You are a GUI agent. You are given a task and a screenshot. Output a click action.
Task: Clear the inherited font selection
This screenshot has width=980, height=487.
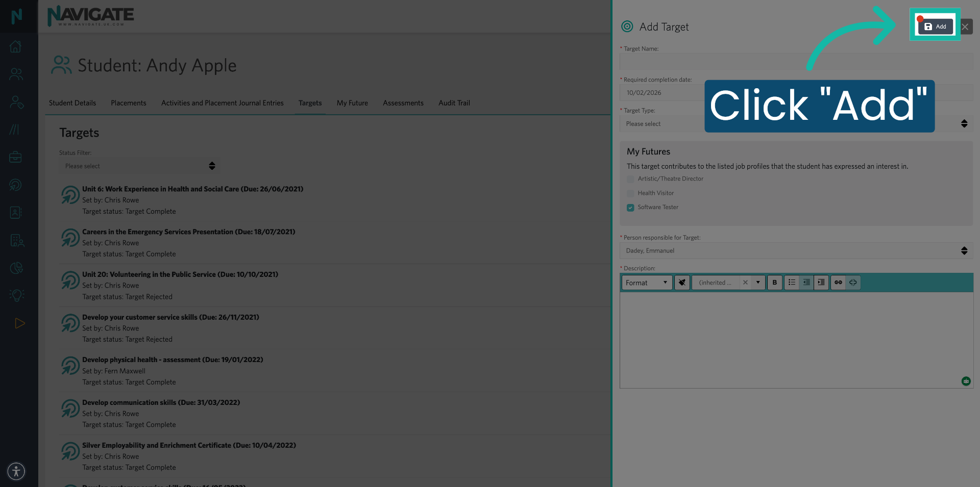point(745,283)
